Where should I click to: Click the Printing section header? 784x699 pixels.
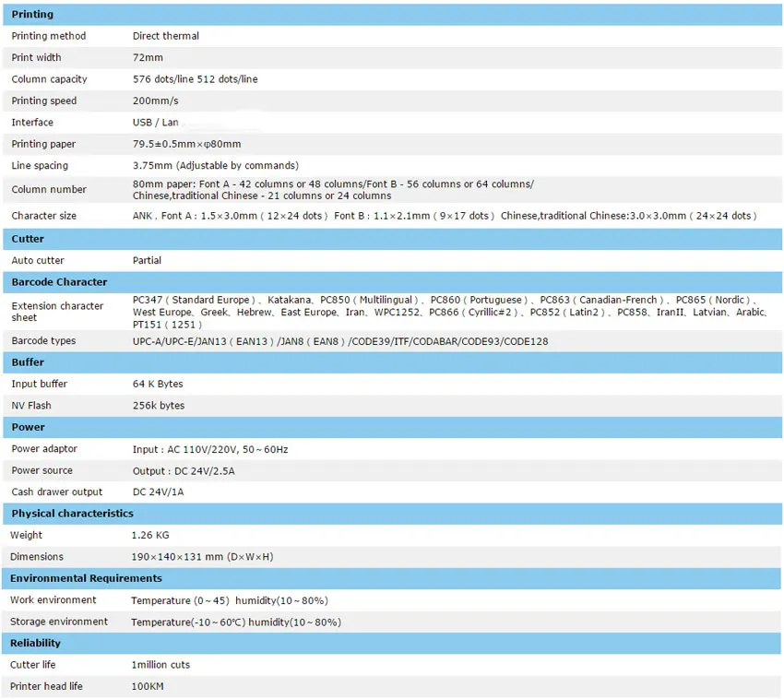point(393,15)
